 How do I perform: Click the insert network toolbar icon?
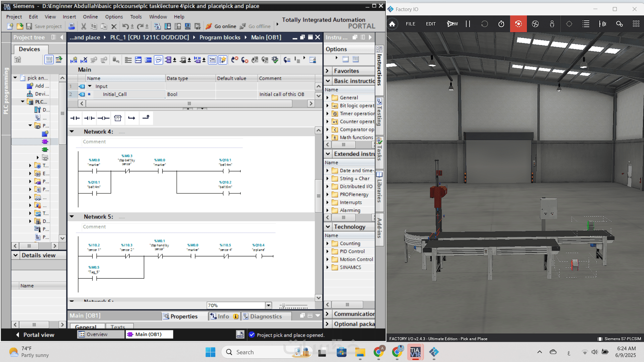[74, 60]
